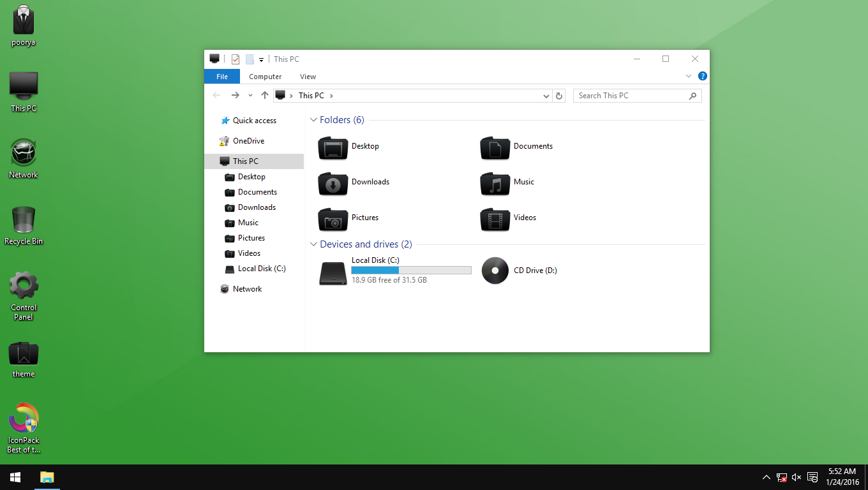Screen dimensions: 868x490
Task: Click the Local Disk (C:) capacity bar
Action: point(411,270)
